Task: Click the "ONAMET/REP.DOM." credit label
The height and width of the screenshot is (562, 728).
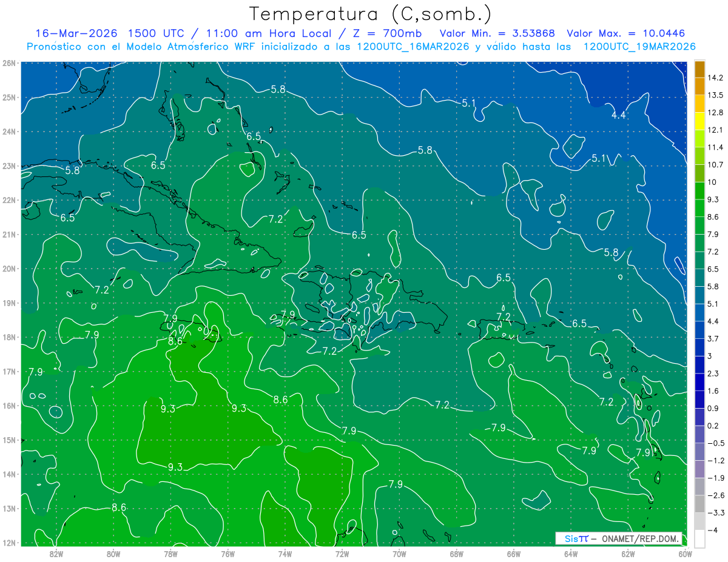Action: (x=639, y=538)
